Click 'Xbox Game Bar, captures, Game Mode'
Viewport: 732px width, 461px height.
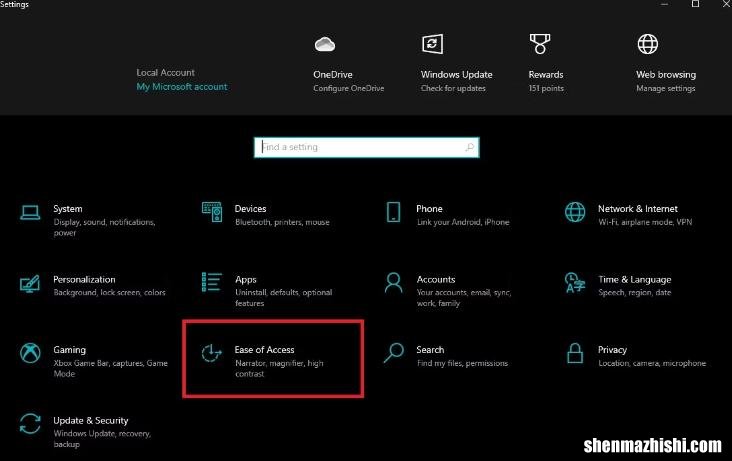coord(111,368)
